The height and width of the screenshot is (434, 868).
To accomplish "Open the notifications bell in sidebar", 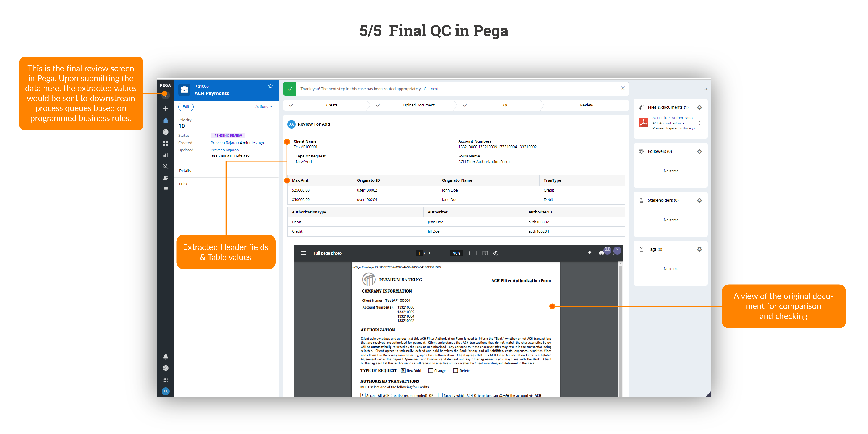I will (165, 356).
